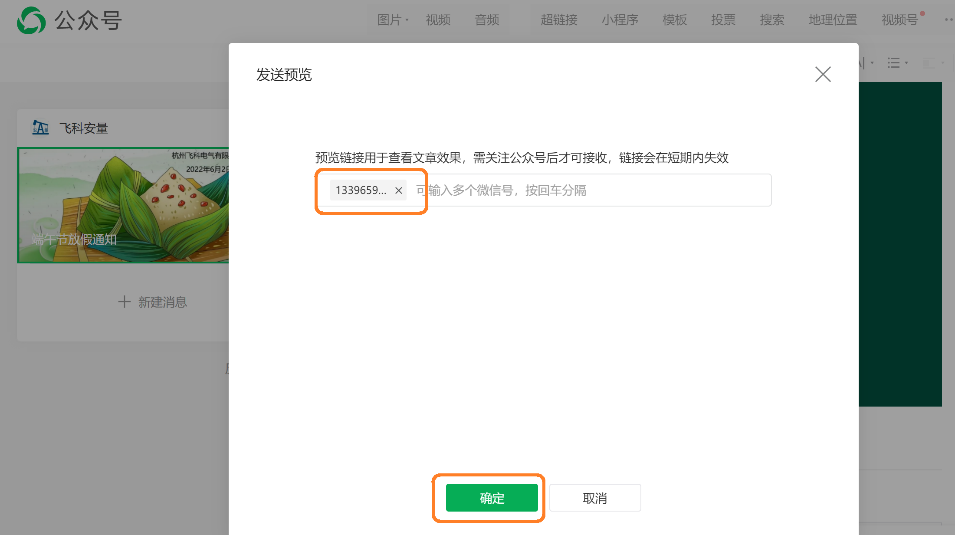Click the WeChat 公众号 logo icon
Screen dimensions: 955x535
pos(31,20)
